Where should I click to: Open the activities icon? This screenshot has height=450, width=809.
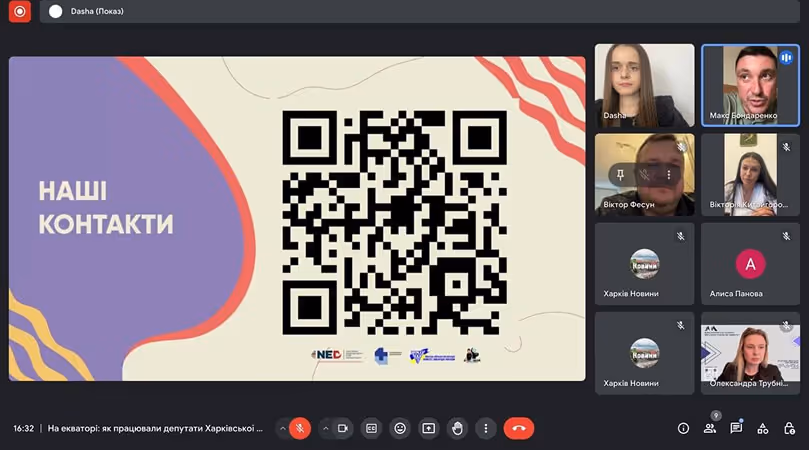(763, 428)
